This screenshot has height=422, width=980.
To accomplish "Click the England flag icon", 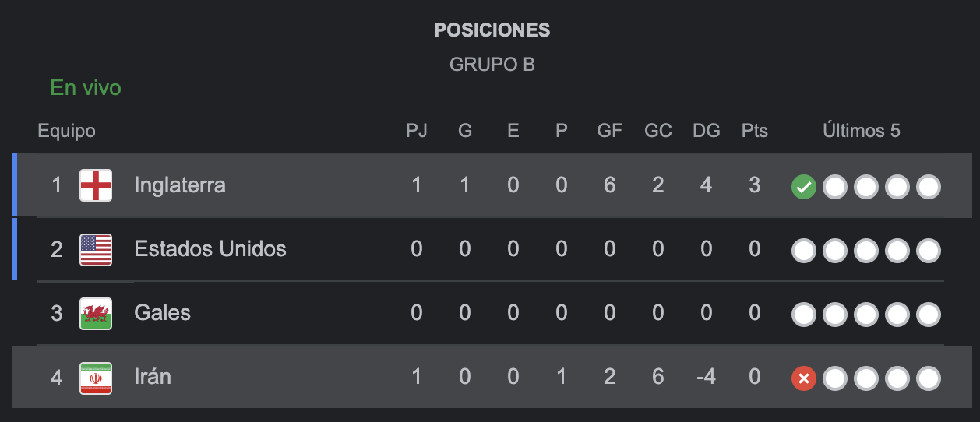I will pos(96,185).
